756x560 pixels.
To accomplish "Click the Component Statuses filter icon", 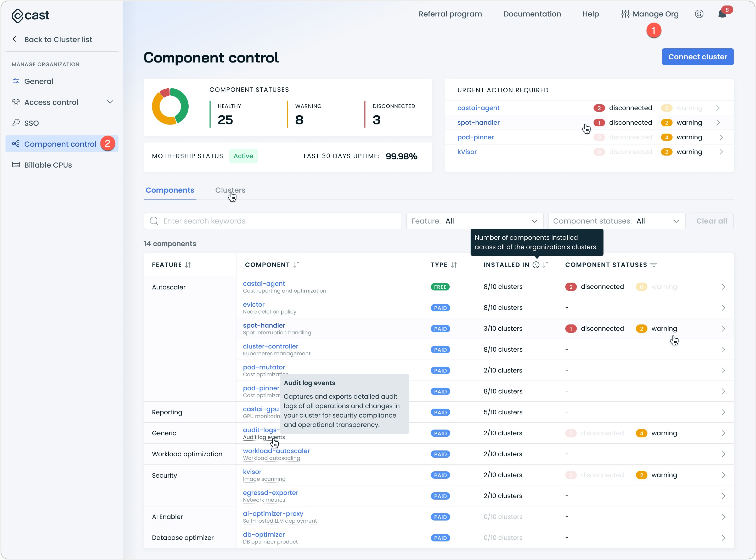I will [x=653, y=265].
